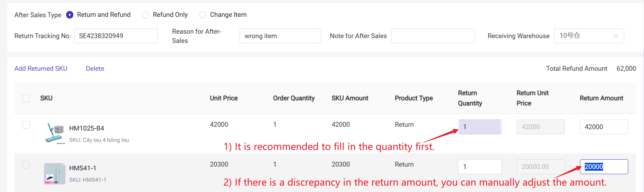Check the HMS41-1 row checkbox

[26, 165]
